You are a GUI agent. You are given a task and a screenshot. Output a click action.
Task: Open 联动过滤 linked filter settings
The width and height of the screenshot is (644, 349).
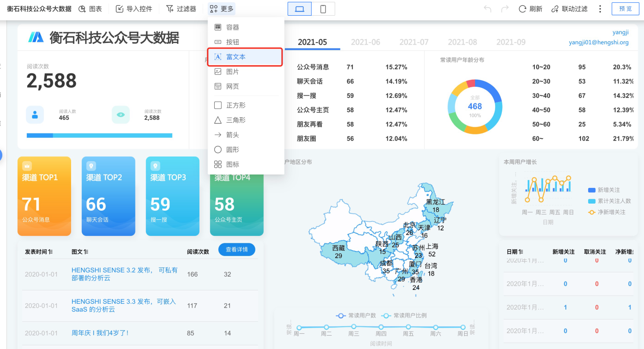pos(569,9)
